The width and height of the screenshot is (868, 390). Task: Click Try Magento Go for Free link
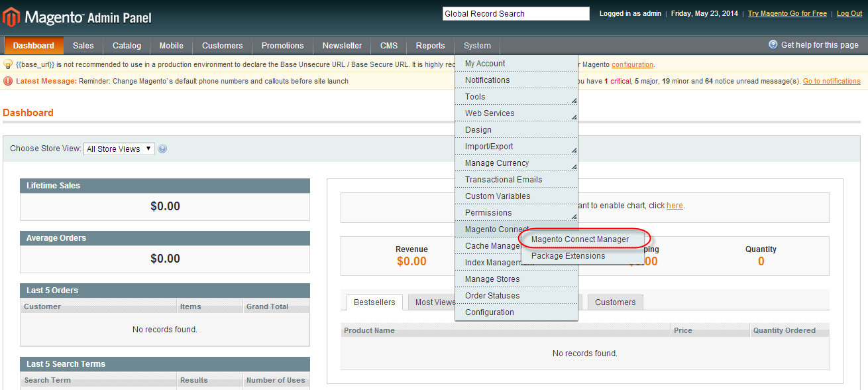point(787,14)
